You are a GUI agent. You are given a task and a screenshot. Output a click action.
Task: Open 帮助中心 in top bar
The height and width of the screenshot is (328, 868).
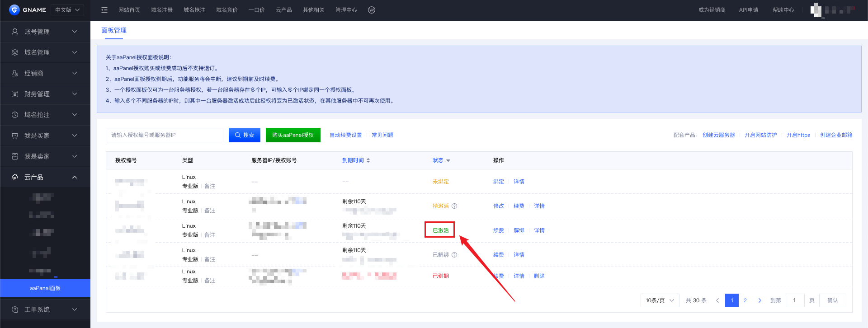click(x=783, y=10)
